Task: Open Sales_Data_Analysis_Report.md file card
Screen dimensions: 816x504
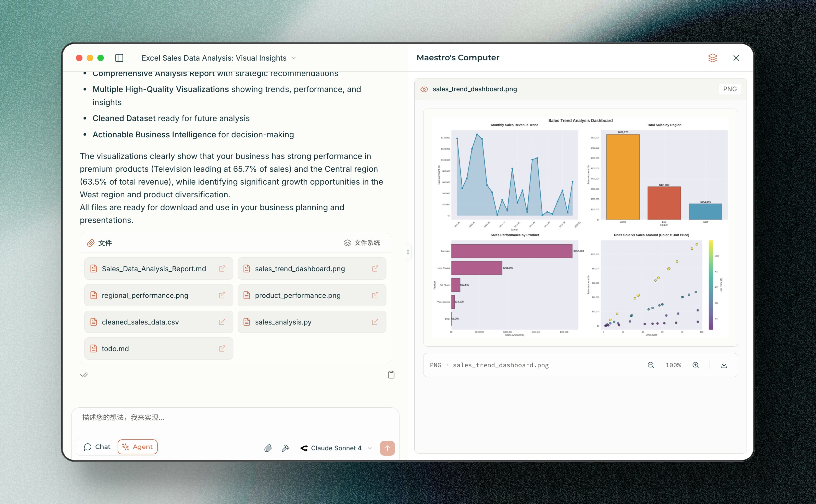Action: click(x=159, y=269)
